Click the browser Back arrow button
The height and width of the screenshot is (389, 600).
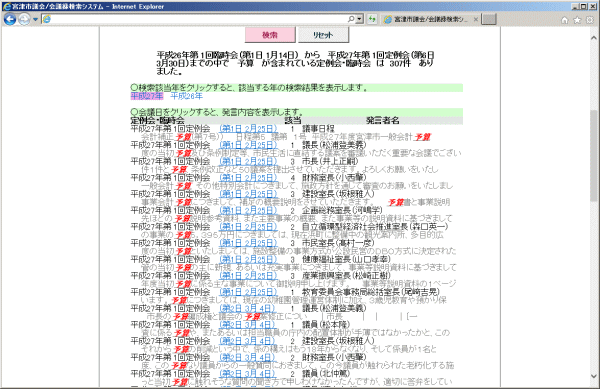(10, 19)
